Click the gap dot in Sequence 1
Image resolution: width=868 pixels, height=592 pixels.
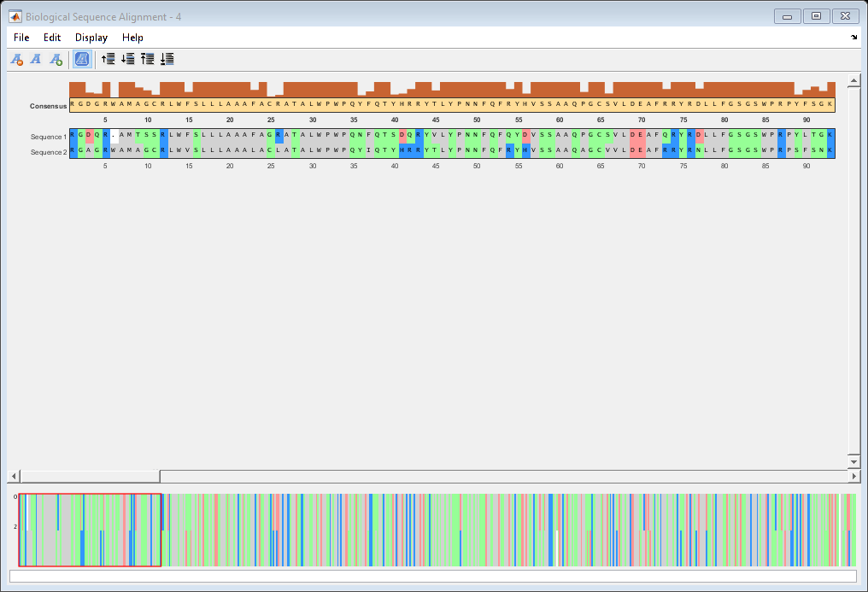[x=114, y=136]
